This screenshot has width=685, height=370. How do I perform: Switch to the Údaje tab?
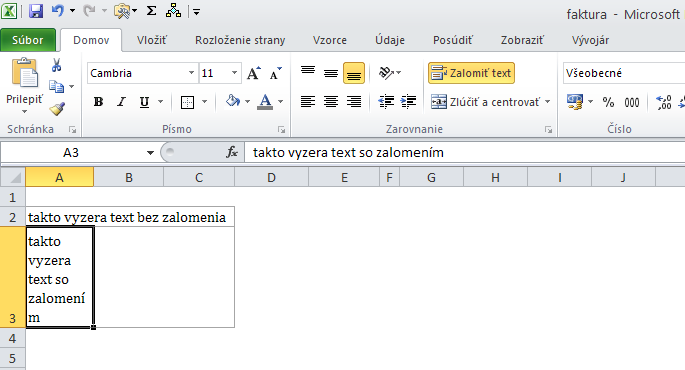[x=390, y=40]
